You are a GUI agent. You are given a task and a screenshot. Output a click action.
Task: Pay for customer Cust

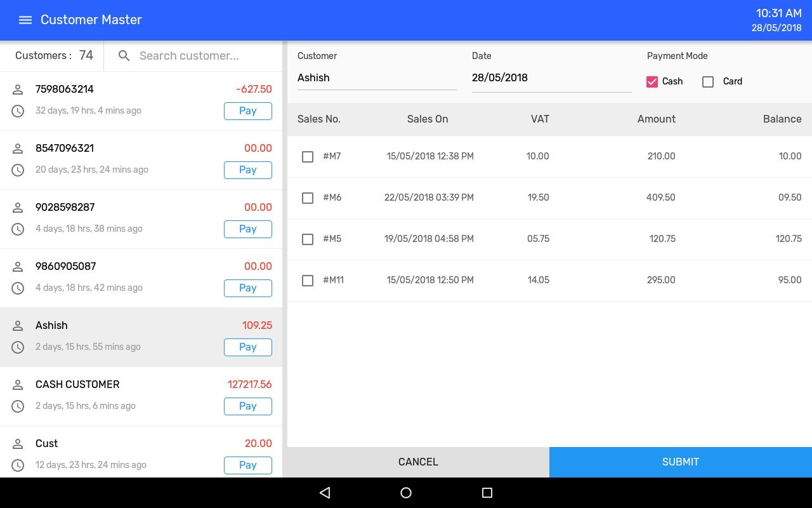point(248,465)
